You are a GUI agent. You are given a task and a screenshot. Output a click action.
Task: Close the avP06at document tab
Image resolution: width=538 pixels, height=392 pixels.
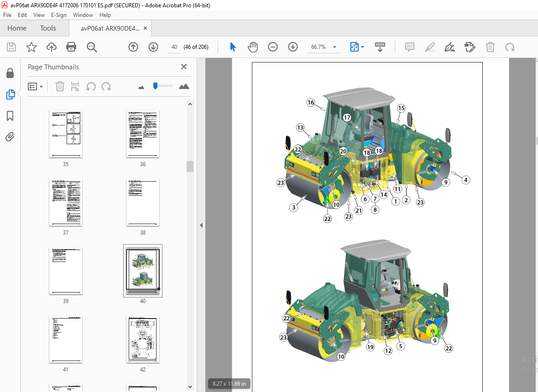point(146,28)
